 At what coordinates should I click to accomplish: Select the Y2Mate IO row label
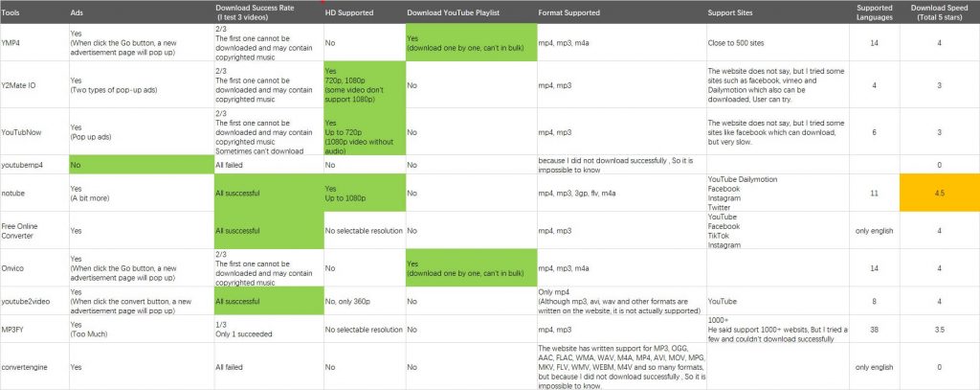click(33, 84)
